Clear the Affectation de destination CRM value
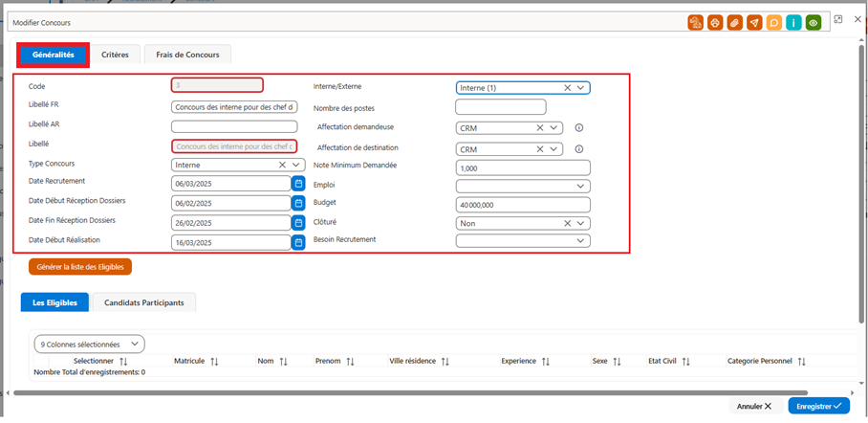The width and height of the screenshot is (868, 423). click(x=540, y=149)
